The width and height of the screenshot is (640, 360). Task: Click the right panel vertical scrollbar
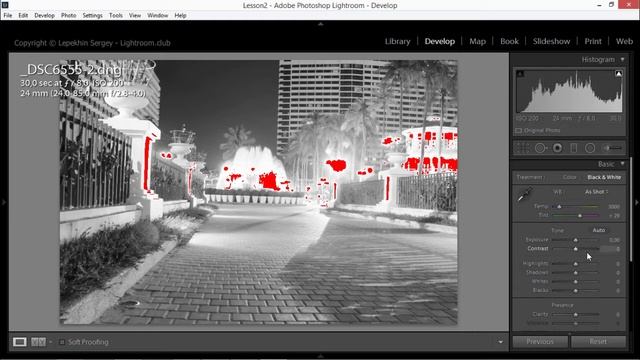pyautogui.click(x=631, y=209)
